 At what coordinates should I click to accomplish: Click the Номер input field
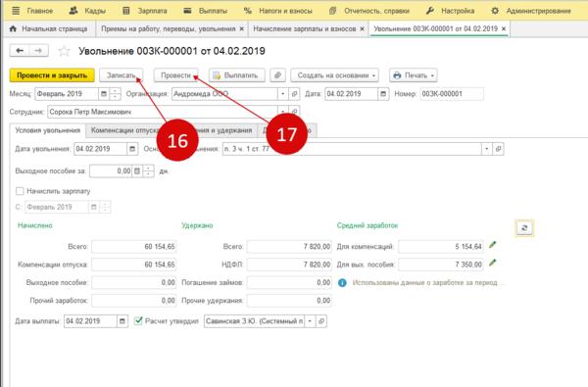[x=452, y=94]
